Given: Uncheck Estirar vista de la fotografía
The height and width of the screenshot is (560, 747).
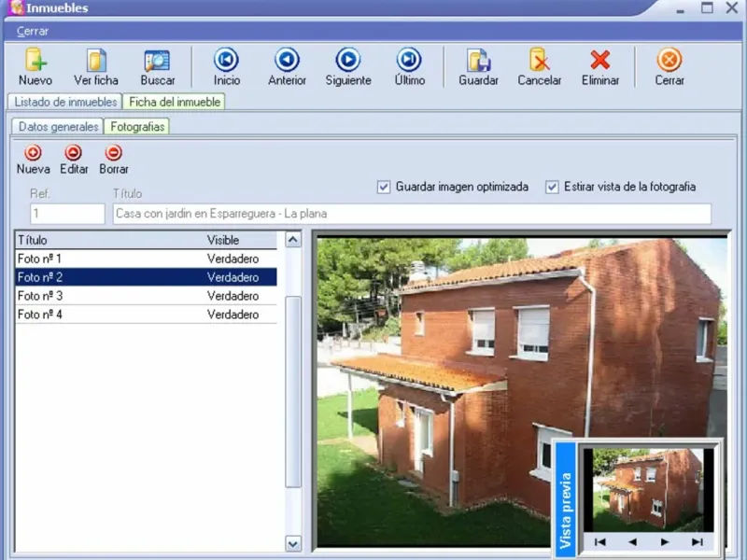Looking at the screenshot, I should 552,187.
